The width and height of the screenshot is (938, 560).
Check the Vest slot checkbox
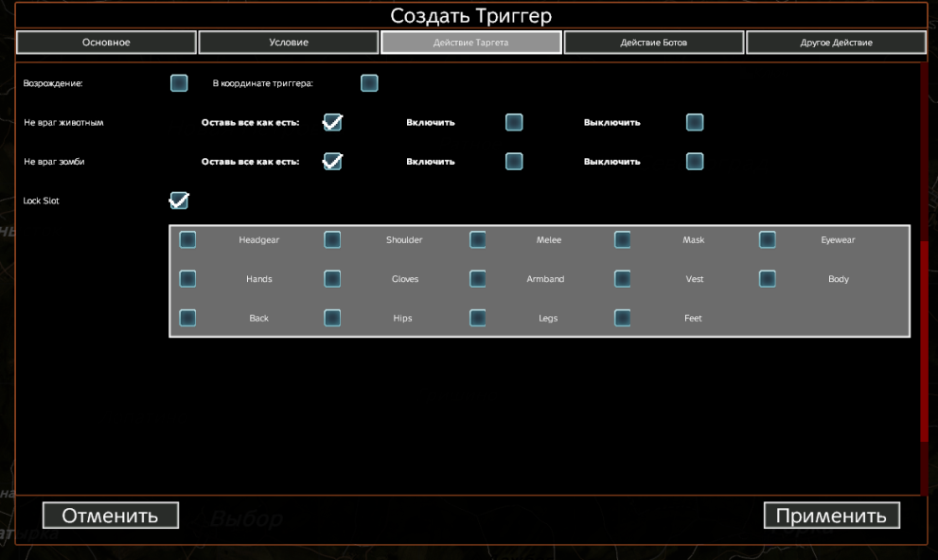tap(623, 279)
